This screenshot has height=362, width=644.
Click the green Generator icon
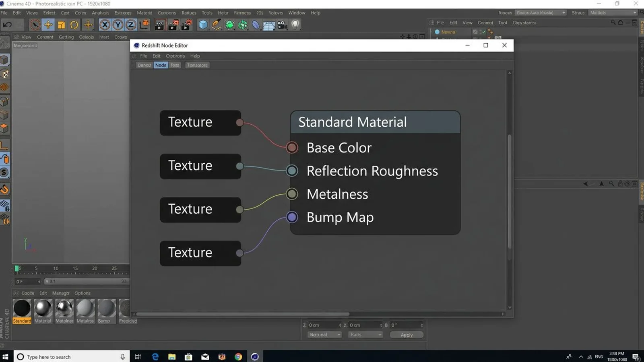(229, 25)
